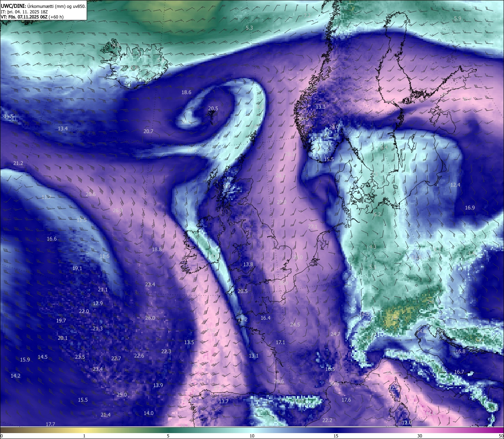Click the 24.0 value label
This screenshot has height=439, width=504.
point(334,127)
